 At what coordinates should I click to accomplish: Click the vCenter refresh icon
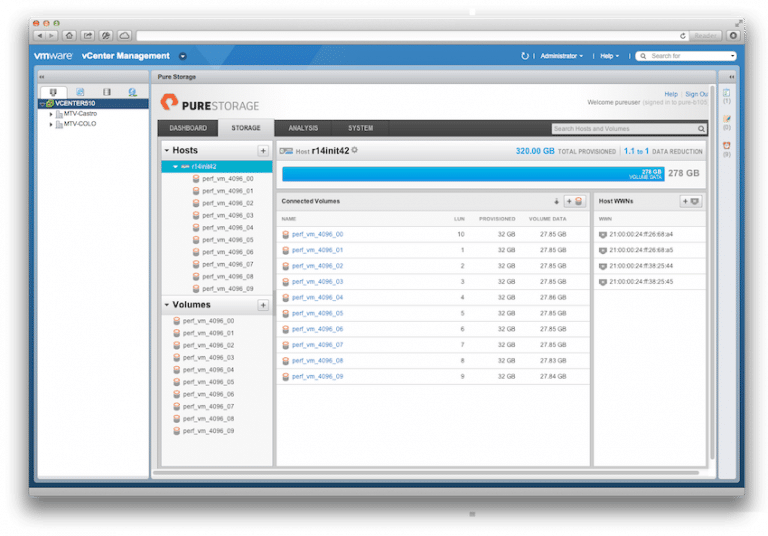click(x=525, y=56)
